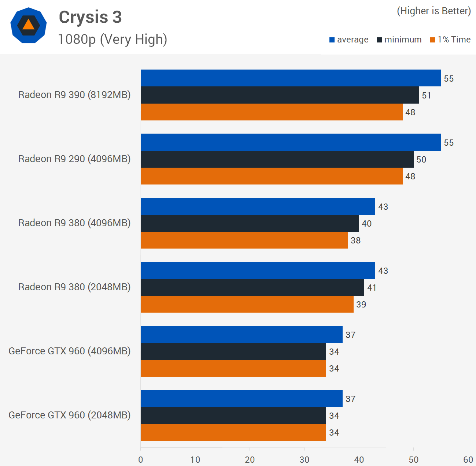Click the x-axis tick label '30'
The image size is (476, 466).
click(305, 460)
